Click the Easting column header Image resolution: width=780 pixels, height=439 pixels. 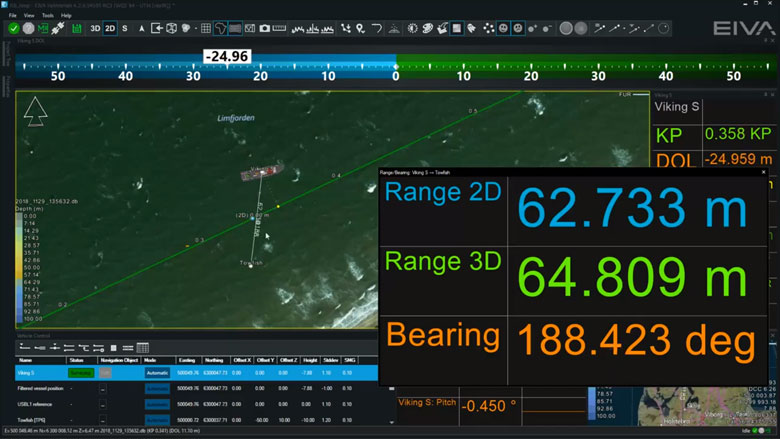185,359
